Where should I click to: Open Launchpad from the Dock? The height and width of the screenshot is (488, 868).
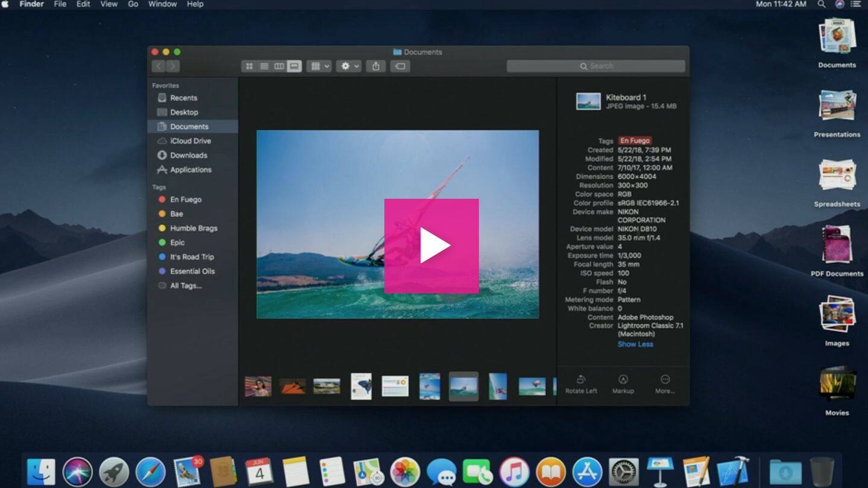point(114,472)
